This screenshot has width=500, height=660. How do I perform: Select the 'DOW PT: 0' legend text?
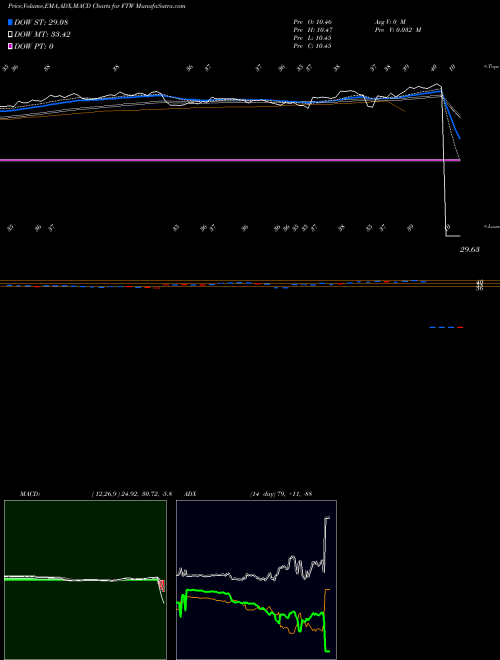34,46
